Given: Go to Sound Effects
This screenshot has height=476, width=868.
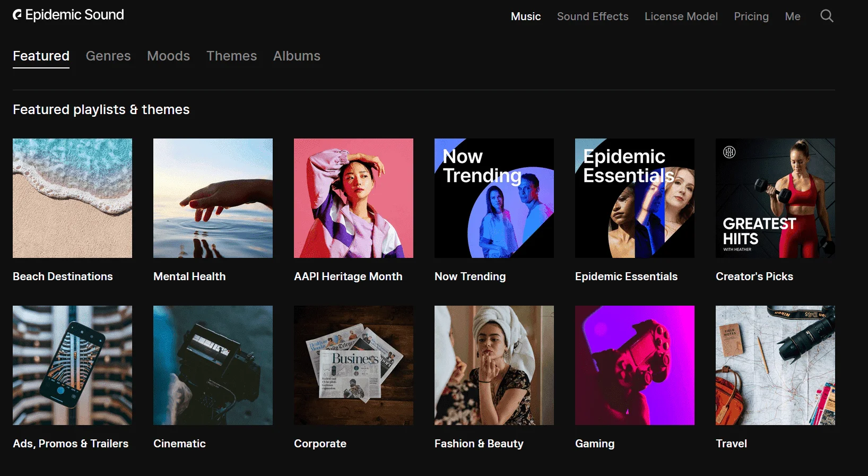Looking at the screenshot, I should click(x=593, y=16).
